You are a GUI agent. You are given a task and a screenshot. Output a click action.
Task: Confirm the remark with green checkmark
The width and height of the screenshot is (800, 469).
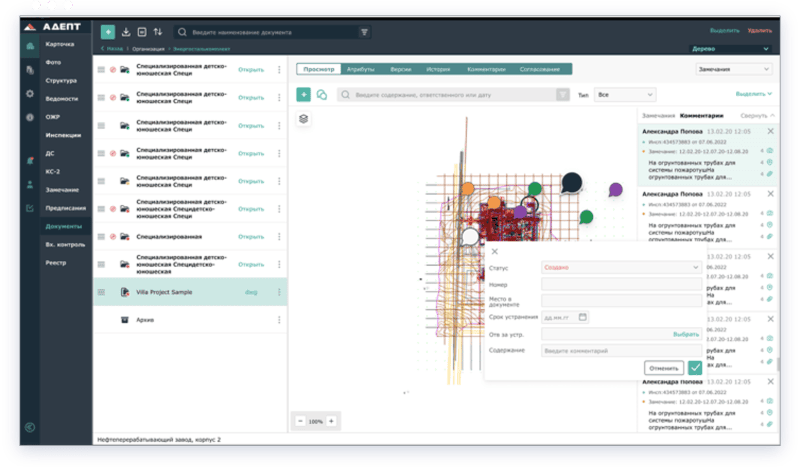(x=695, y=368)
